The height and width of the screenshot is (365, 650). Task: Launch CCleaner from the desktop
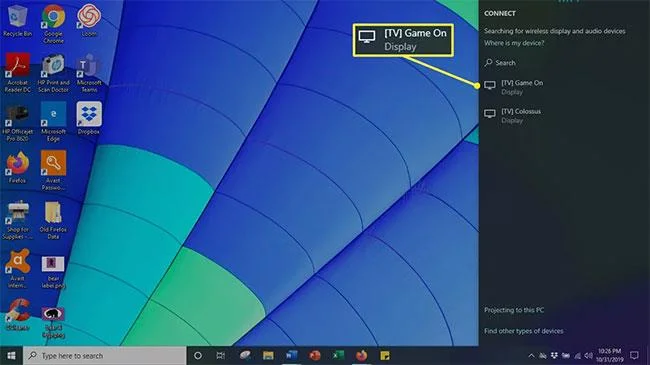pyautogui.click(x=17, y=314)
